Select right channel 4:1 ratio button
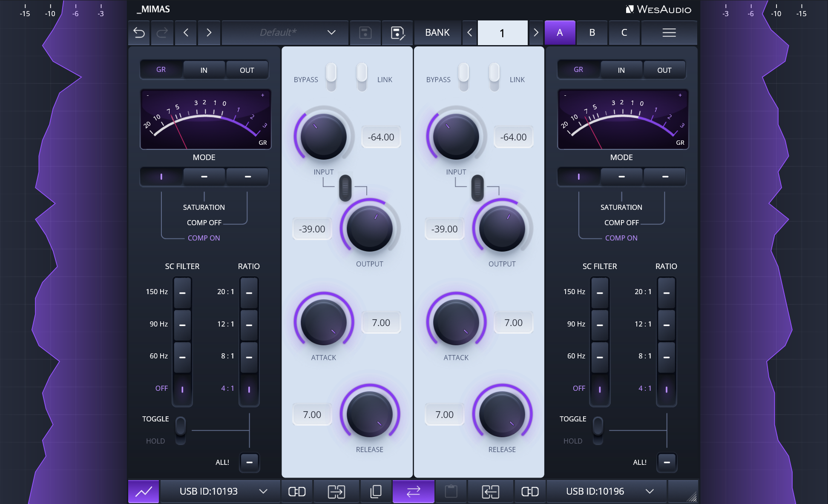 pyautogui.click(x=667, y=389)
